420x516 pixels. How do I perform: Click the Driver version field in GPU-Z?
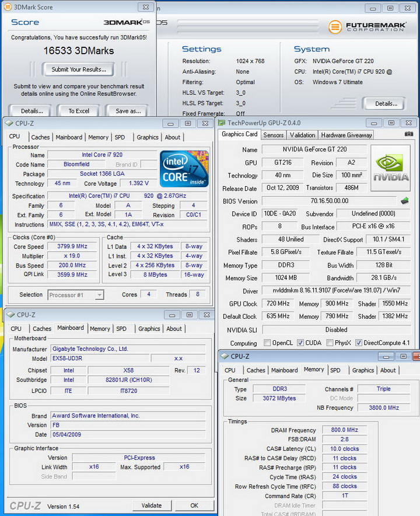[x=336, y=291]
